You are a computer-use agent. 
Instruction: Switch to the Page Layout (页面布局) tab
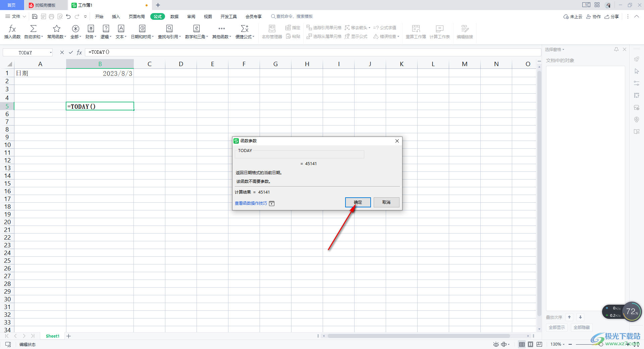pyautogui.click(x=137, y=16)
